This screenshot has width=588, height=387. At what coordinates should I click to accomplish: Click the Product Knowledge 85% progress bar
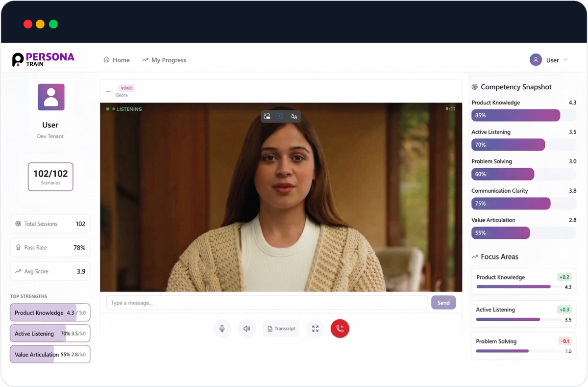[x=515, y=115]
